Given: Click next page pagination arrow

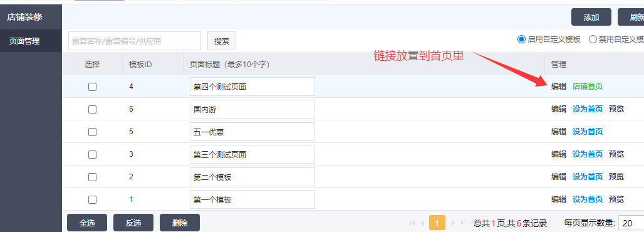Looking at the screenshot, I should click(453, 223).
